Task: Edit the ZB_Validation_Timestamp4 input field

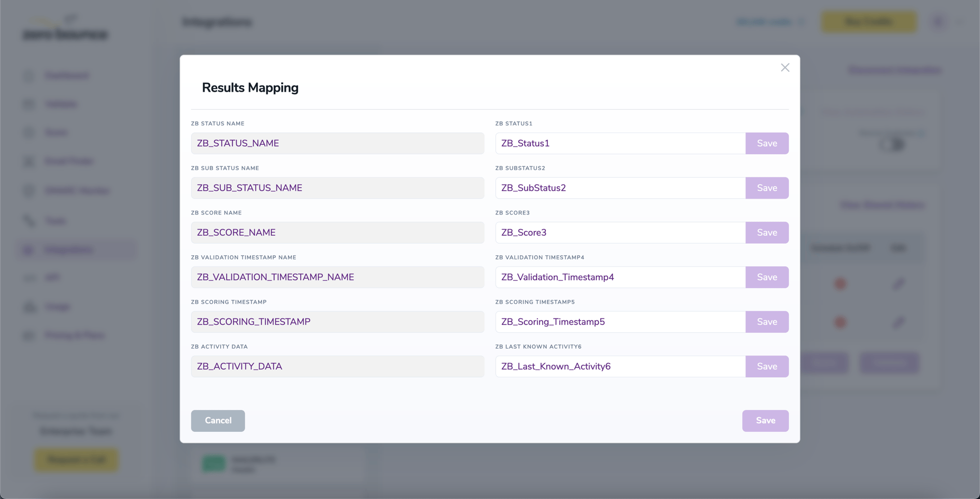Action: pos(620,277)
